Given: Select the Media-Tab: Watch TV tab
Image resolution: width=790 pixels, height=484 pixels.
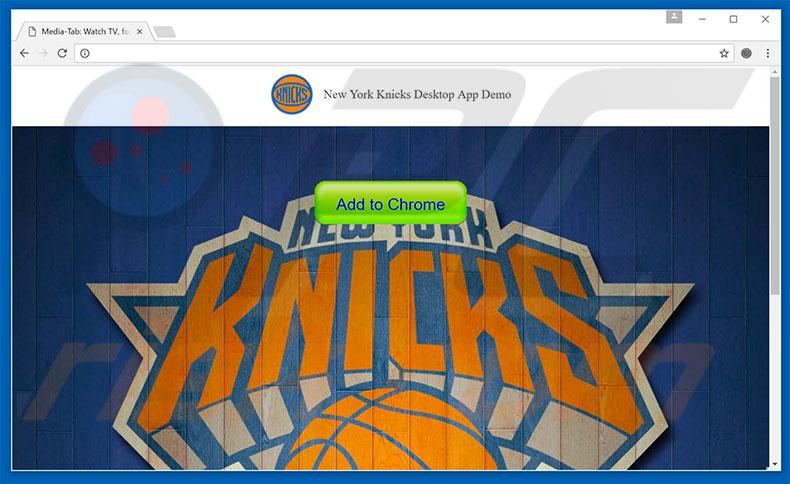Looking at the screenshot, I should [84, 31].
